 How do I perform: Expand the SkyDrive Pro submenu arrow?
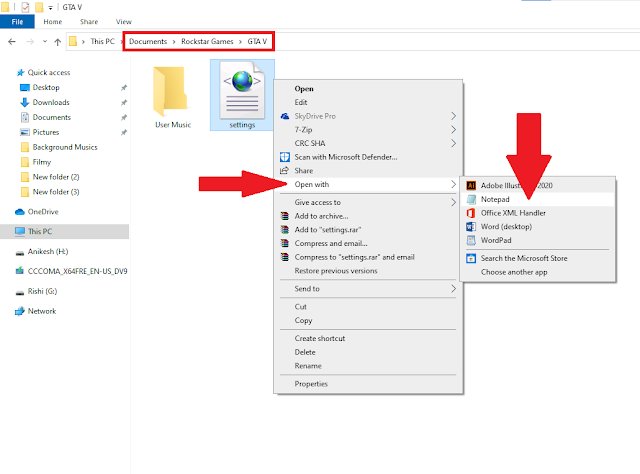(453, 116)
